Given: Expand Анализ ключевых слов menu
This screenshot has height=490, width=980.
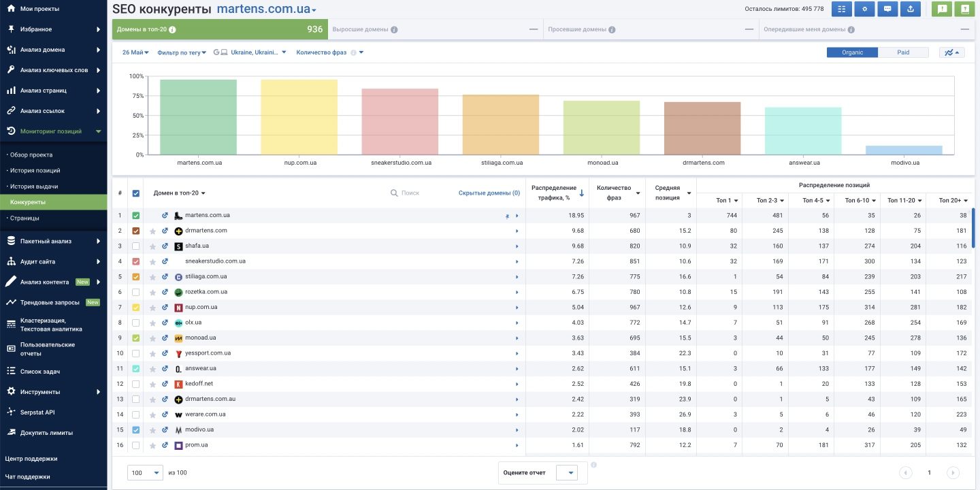Looking at the screenshot, I should tap(54, 70).
